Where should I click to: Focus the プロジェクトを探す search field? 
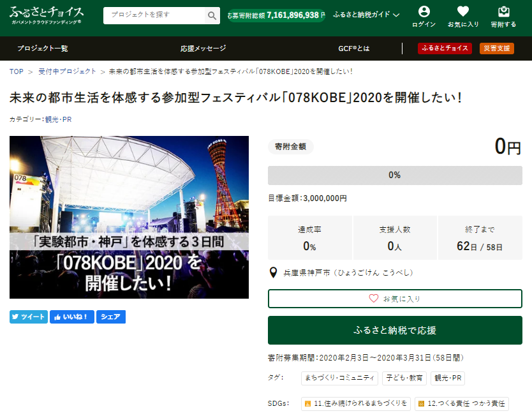[x=154, y=15]
